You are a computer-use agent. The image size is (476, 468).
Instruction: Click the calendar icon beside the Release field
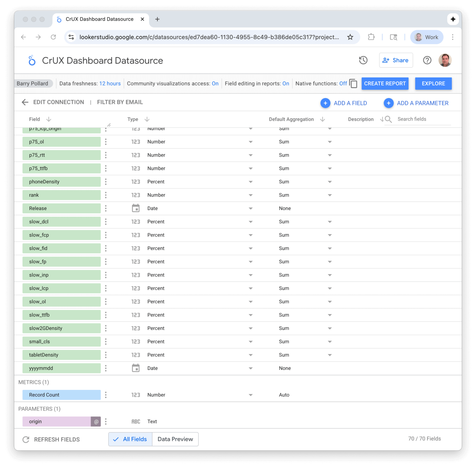[x=136, y=208]
